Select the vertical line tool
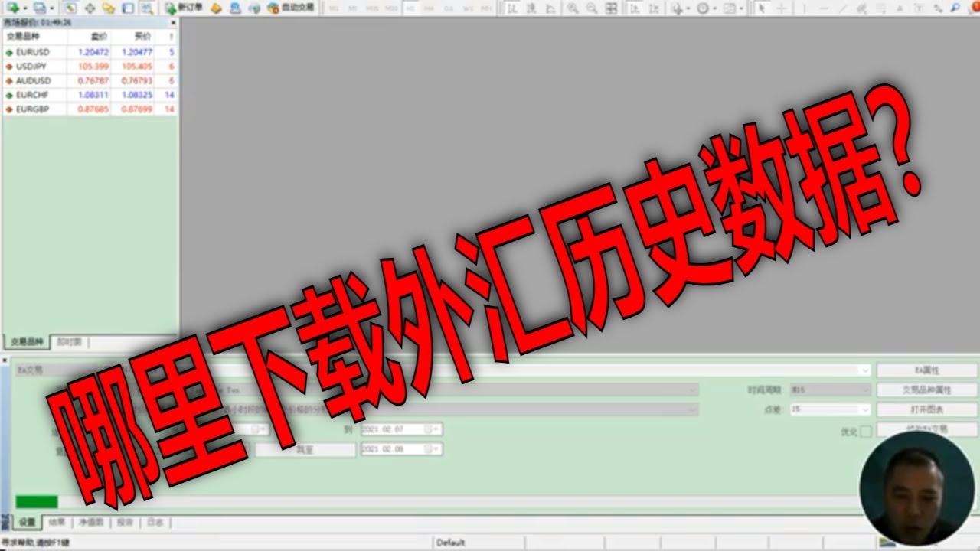The height and width of the screenshot is (551, 980). pyautogui.click(x=805, y=8)
